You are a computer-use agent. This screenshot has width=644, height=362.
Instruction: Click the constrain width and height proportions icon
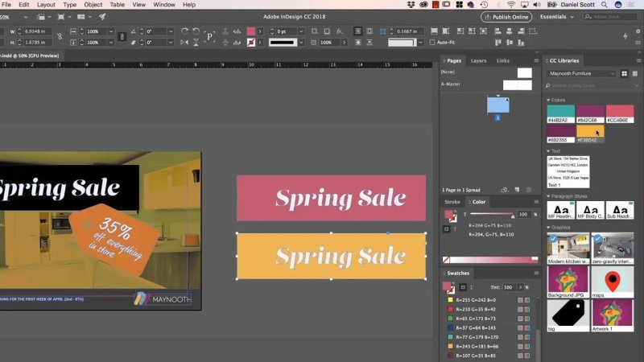point(60,36)
